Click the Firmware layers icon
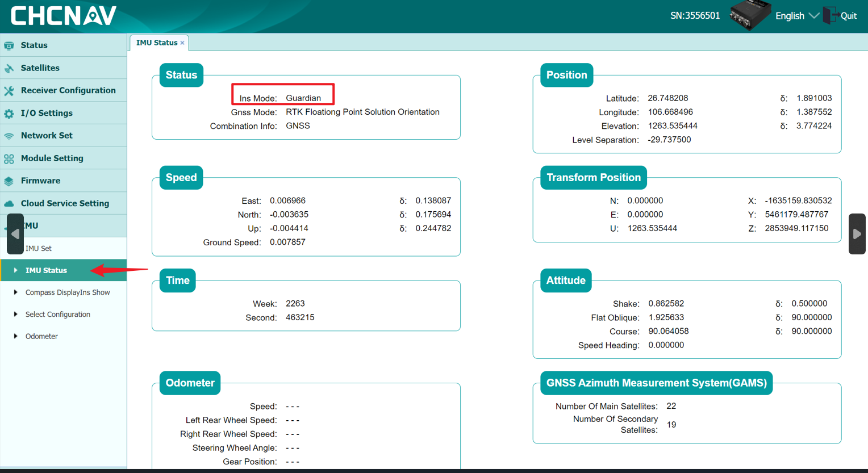The height and width of the screenshot is (473, 868). coord(9,181)
